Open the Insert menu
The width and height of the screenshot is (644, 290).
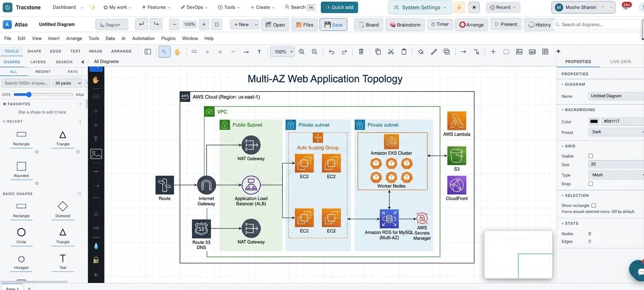click(54, 38)
